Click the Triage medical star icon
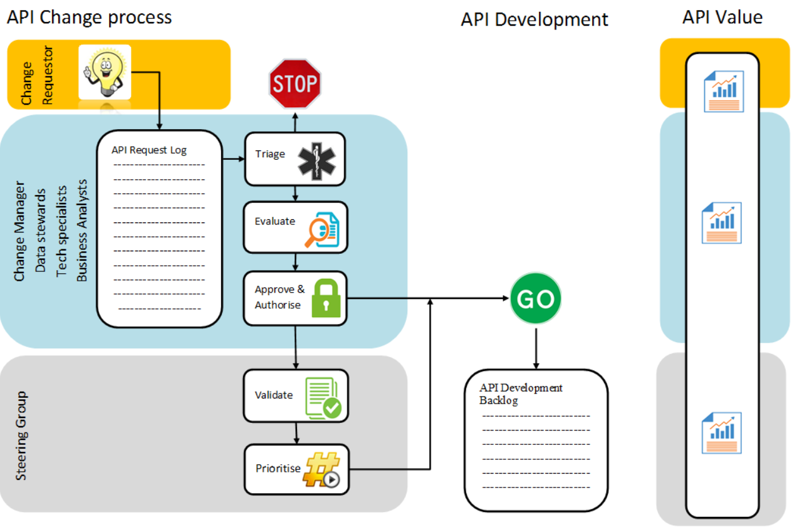The width and height of the screenshot is (792, 532). tap(317, 159)
